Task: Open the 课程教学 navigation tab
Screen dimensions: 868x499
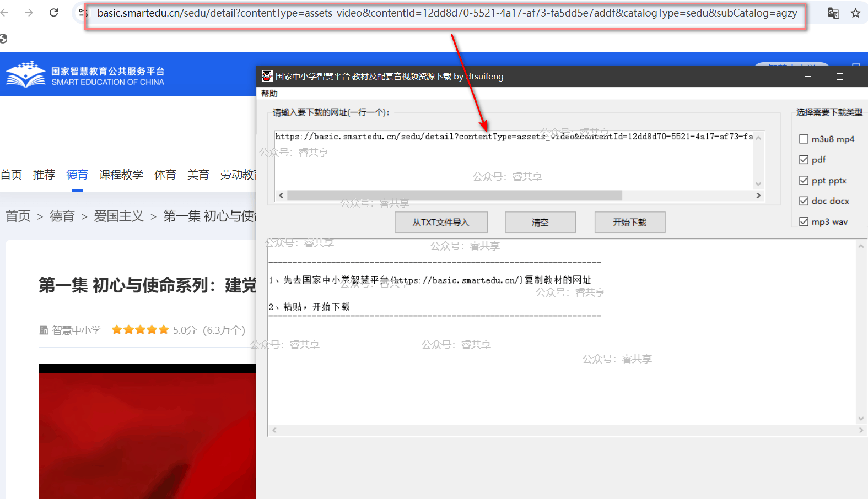Action: click(121, 175)
